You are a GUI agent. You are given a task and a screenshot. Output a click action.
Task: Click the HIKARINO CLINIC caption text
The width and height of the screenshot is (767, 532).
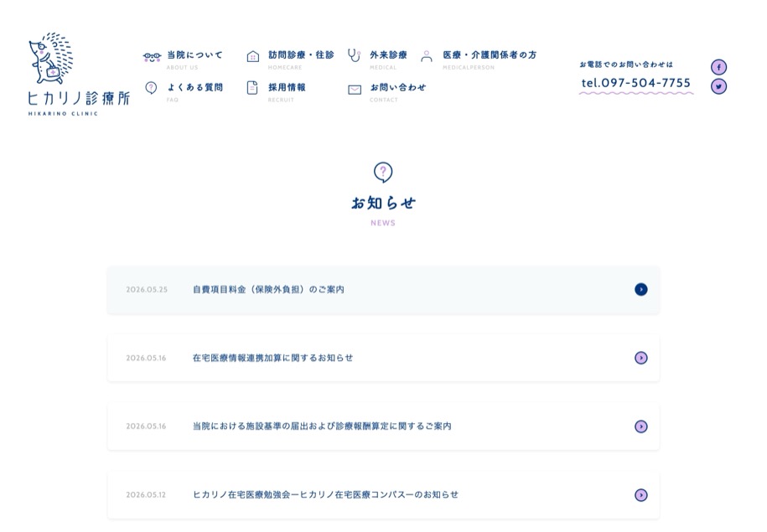pos(63,114)
